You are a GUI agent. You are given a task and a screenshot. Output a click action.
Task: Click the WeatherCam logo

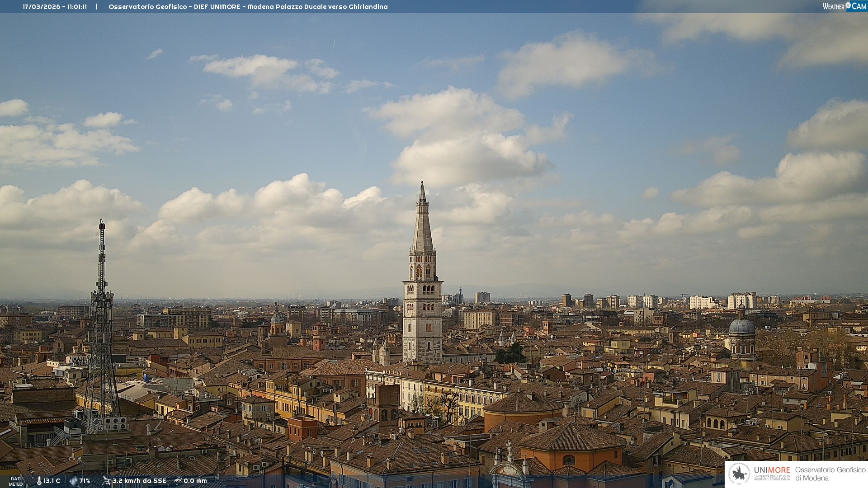pos(844,6)
